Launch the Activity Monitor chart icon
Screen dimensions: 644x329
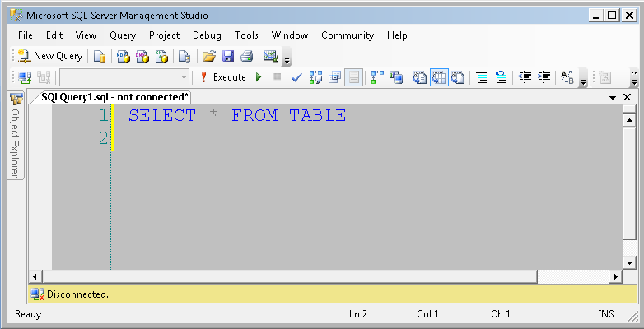271,56
